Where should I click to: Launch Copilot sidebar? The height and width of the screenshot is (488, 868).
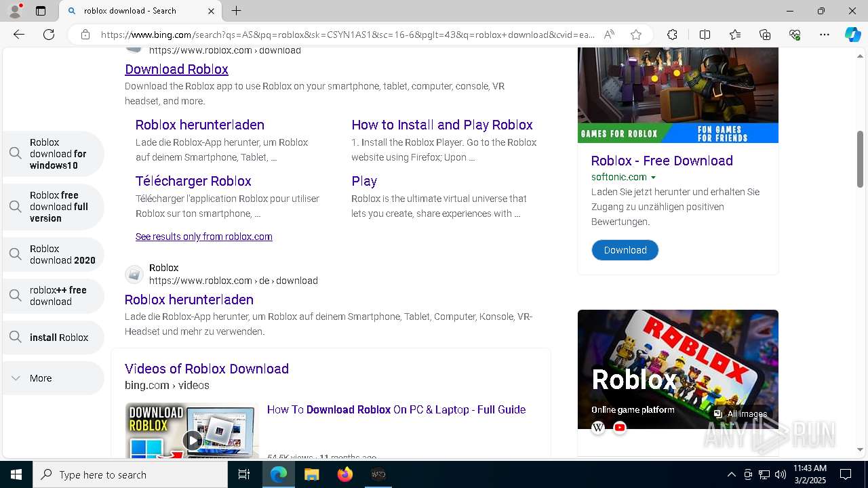(852, 35)
